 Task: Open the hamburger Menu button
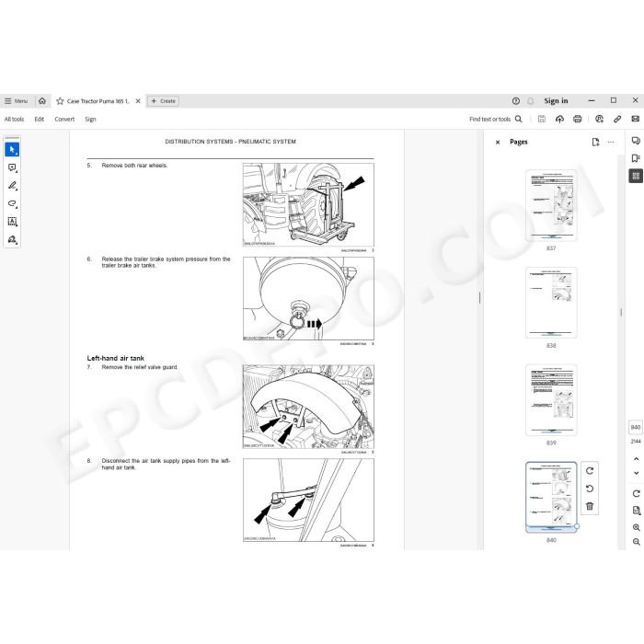point(16,101)
